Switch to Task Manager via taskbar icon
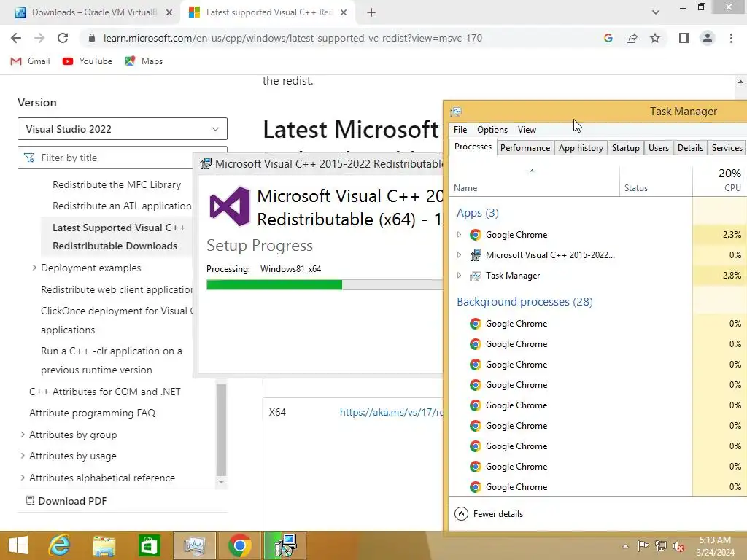 (x=194, y=545)
